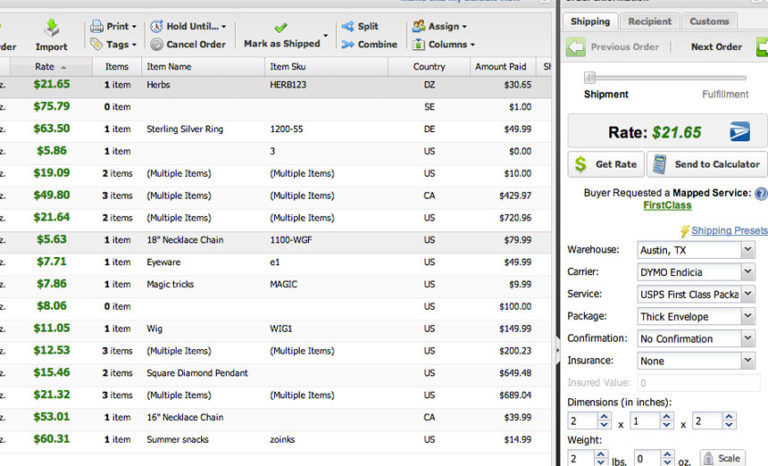Viewport: 768px width, 466px height.
Task: Click the Cancel Order toolbar button
Action: coord(188,44)
